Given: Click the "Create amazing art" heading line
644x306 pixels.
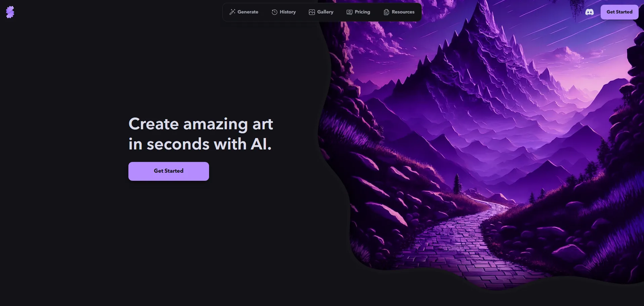Looking at the screenshot, I should (x=201, y=124).
